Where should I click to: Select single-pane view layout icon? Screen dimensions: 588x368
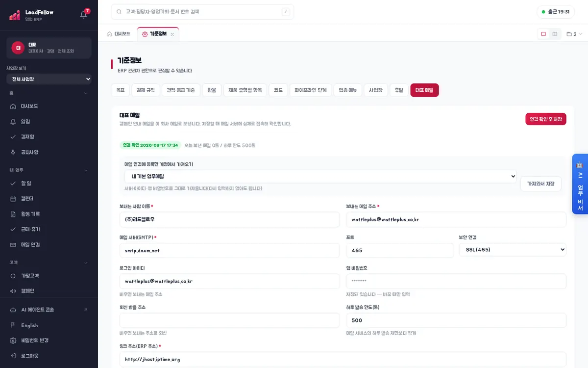coord(543,34)
